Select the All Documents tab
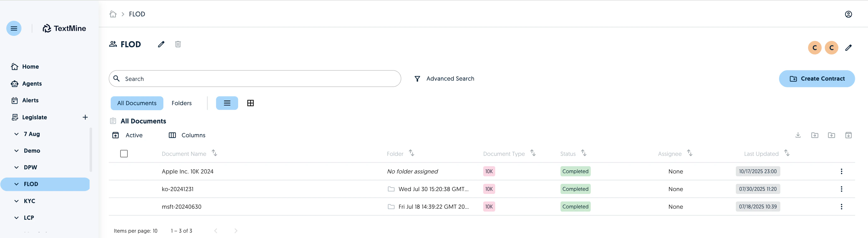868x238 pixels. coord(137,103)
